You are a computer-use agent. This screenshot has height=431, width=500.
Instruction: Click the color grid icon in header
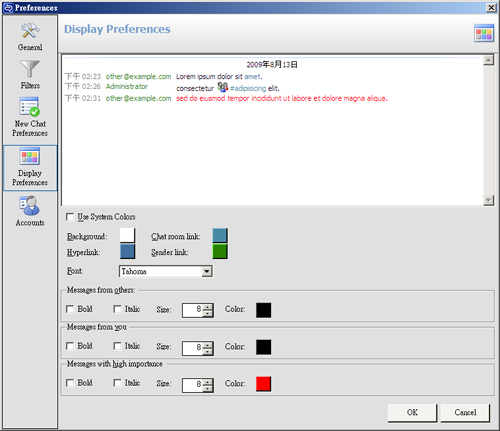(484, 33)
